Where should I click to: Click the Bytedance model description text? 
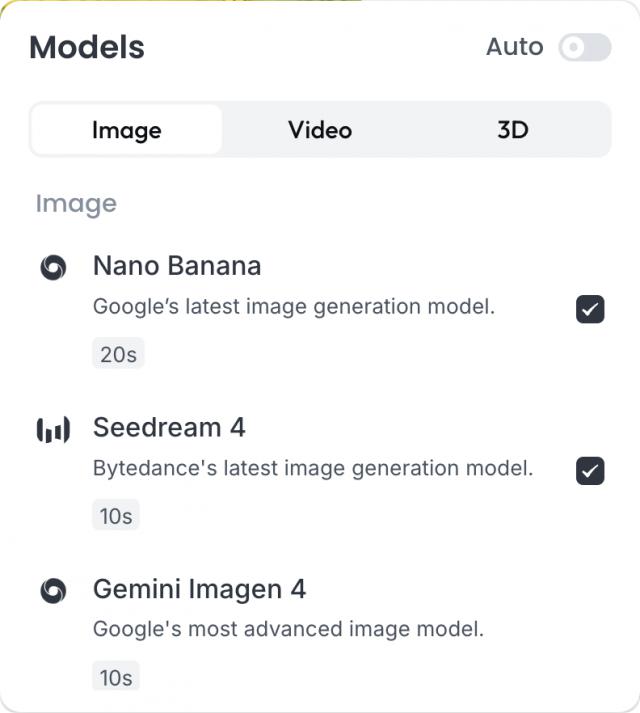pyautogui.click(x=313, y=468)
